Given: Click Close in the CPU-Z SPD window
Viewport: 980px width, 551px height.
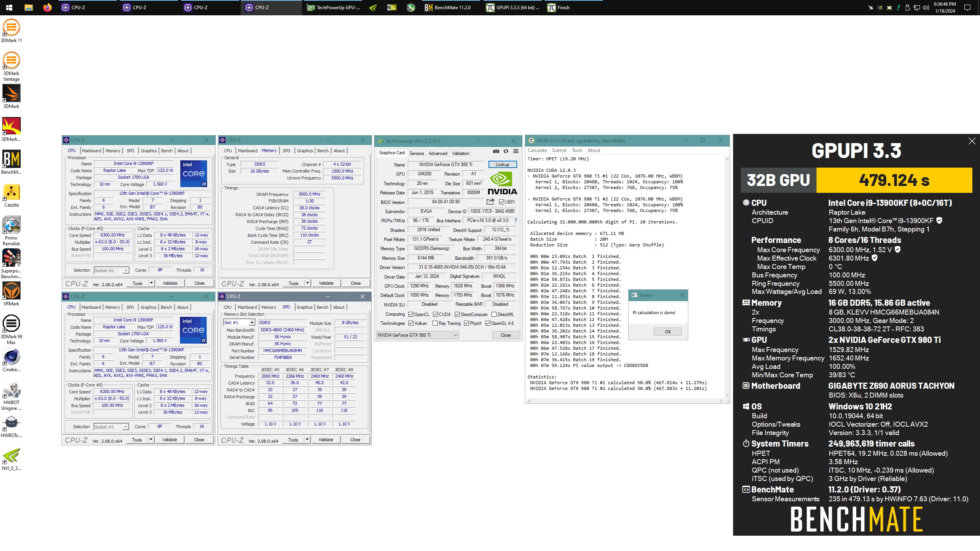Looking at the screenshot, I should (x=355, y=440).
